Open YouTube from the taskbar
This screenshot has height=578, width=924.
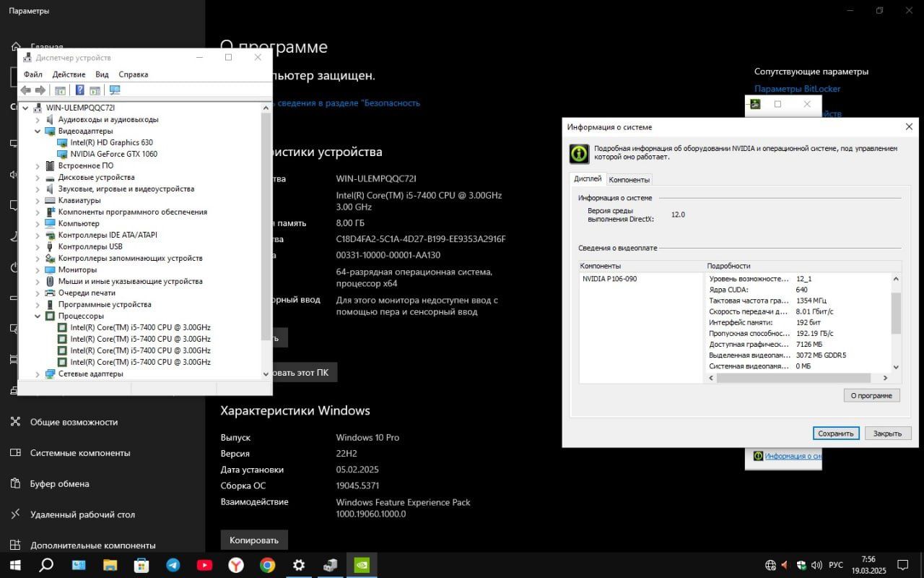coord(204,565)
